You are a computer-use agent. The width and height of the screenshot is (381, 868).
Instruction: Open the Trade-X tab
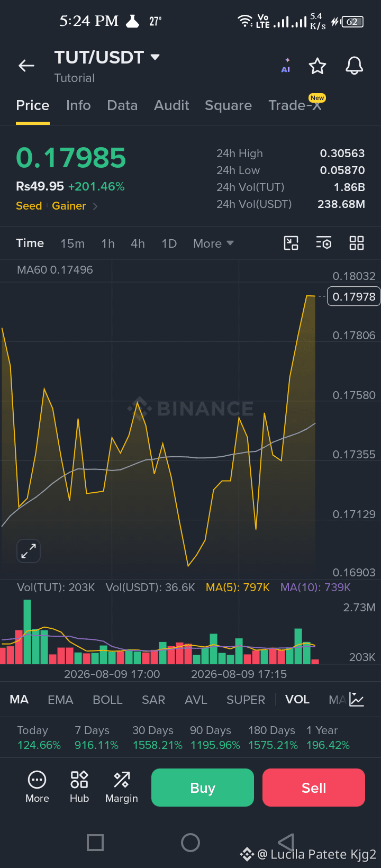tap(295, 105)
